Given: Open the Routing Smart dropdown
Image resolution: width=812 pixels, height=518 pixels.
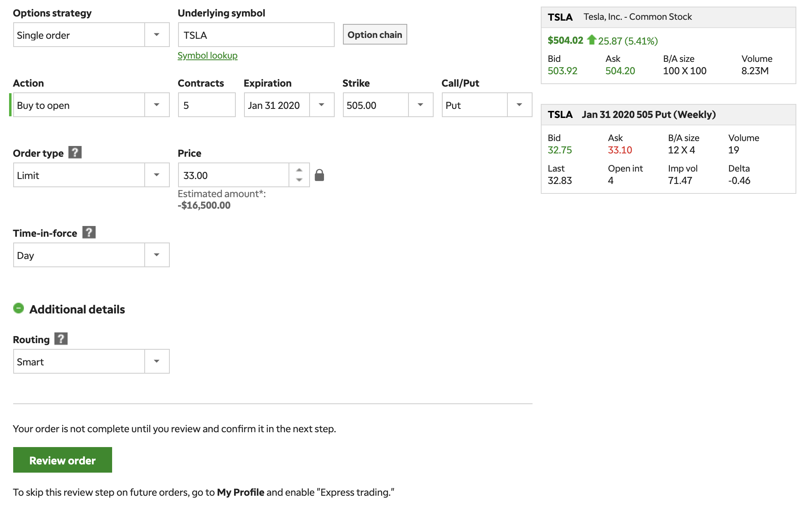Looking at the screenshot, I should 91,362.
